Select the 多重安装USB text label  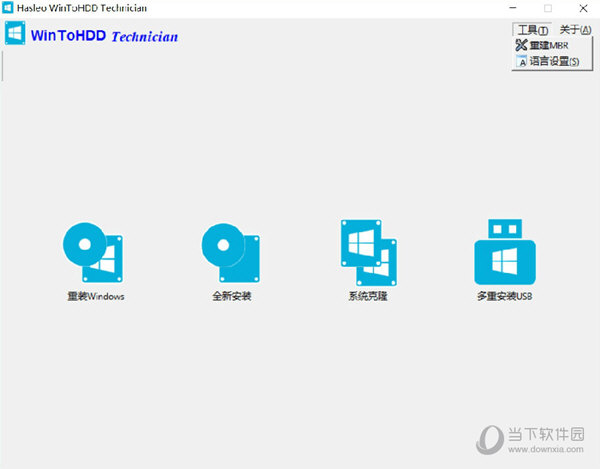tap(505, 297)
